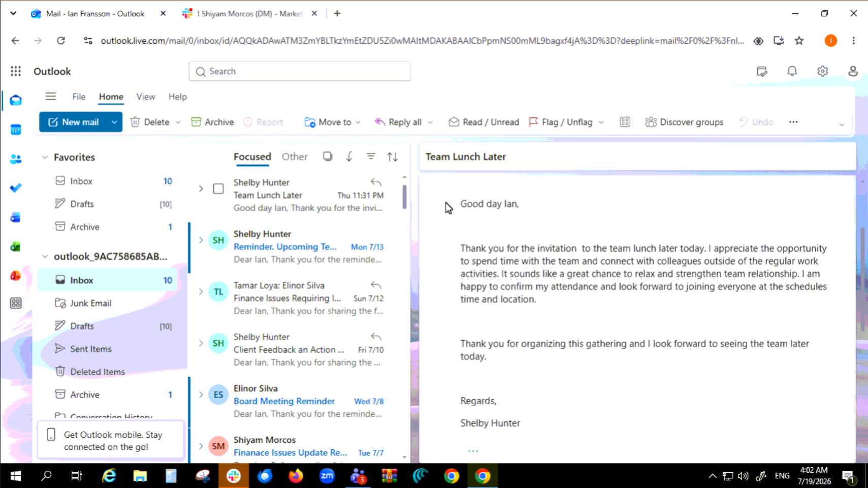Open Calendar from the left app rail
The width and height of the screenshot is (868, 488).
coord(16,129)
